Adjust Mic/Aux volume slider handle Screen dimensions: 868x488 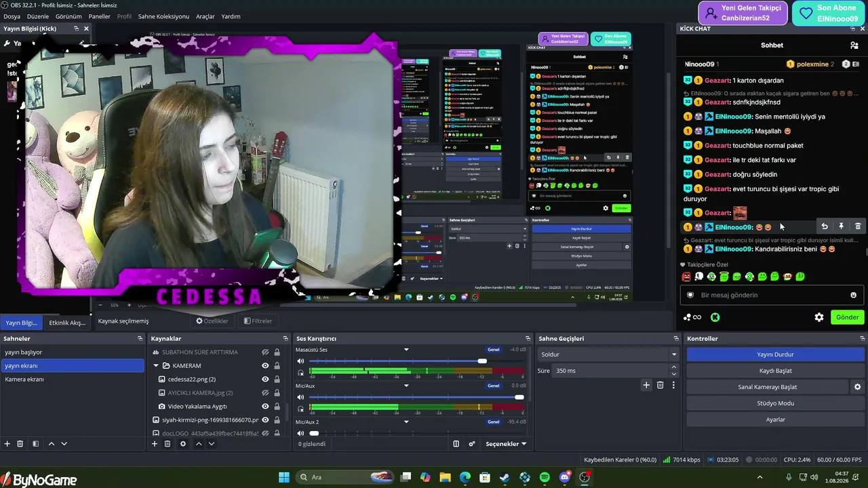click(x=519, y=397)
